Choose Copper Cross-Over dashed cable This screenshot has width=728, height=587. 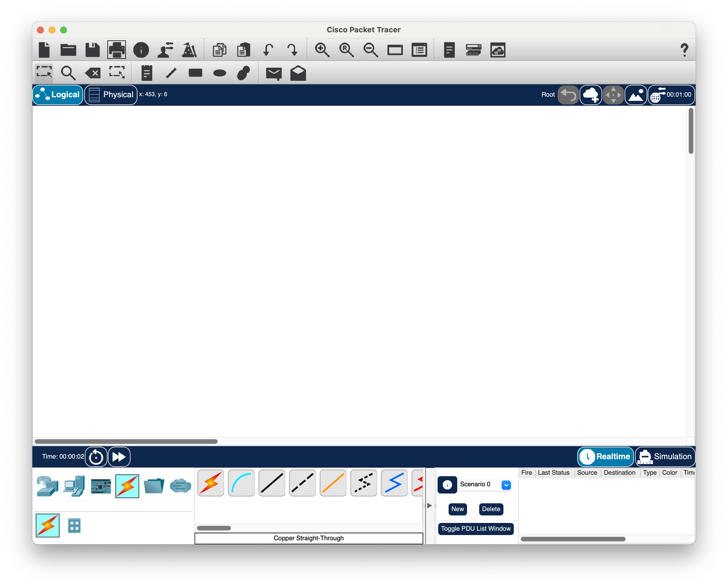tap(302, 483)
